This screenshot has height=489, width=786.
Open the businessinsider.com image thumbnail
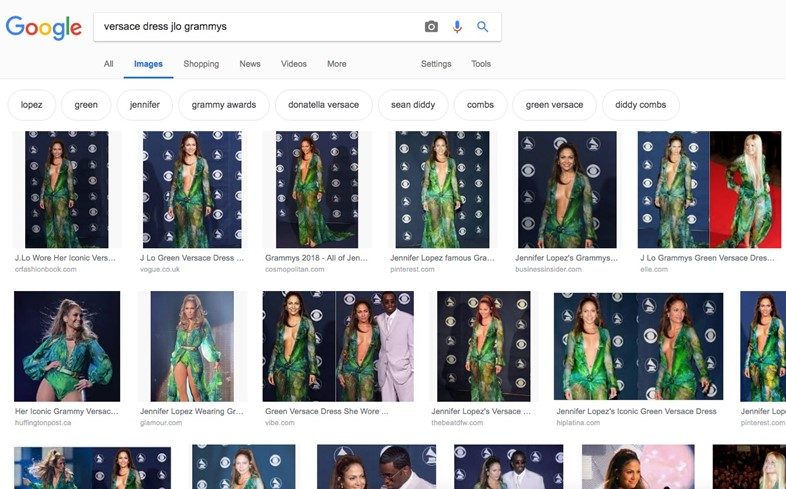(x=567, y=189)
